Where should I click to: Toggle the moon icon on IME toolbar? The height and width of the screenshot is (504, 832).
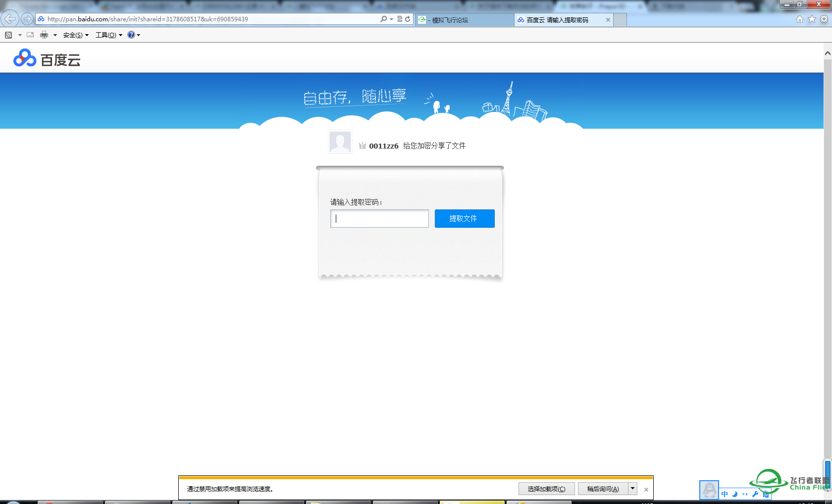coord(735,494)
